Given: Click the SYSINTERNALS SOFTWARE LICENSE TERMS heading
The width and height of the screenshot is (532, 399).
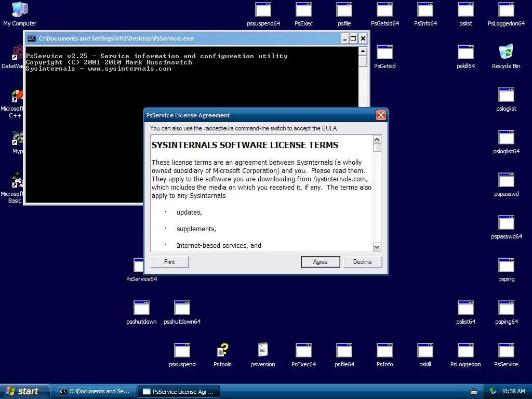Looking at the screenshot, I should [245, 145].
